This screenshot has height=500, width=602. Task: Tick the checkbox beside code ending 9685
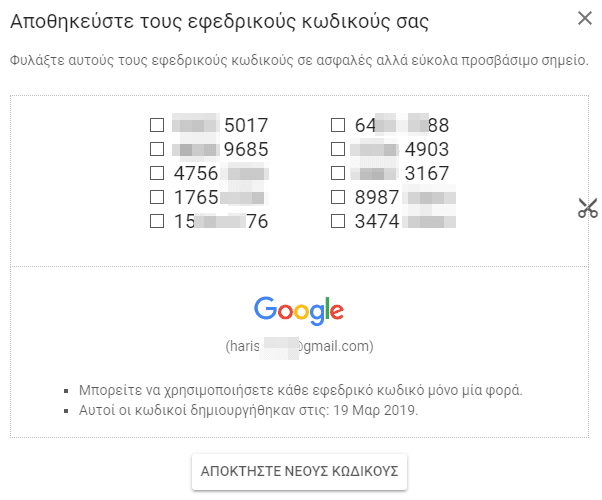pos(157,149)
